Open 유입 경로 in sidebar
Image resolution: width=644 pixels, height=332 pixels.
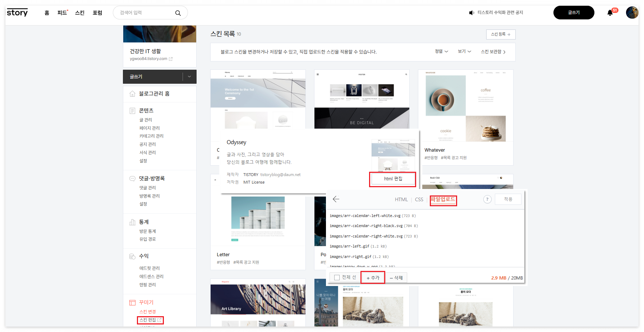point(147,239)
